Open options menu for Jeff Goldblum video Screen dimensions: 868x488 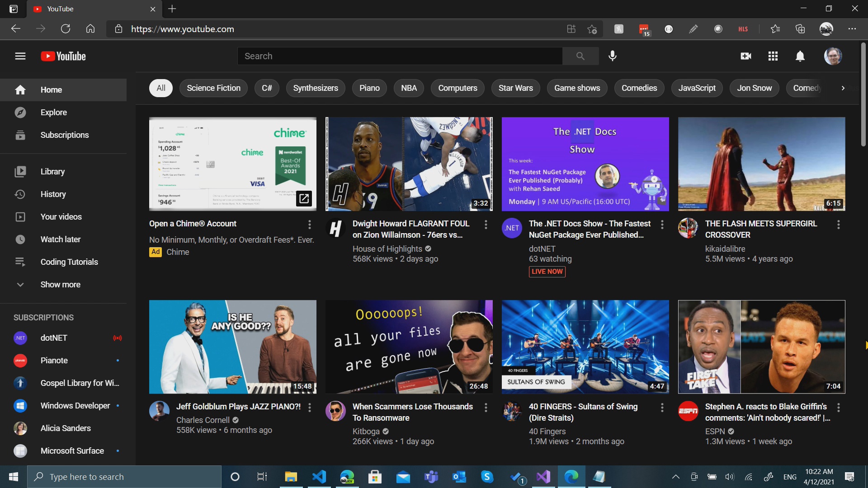tap(310, 408)
